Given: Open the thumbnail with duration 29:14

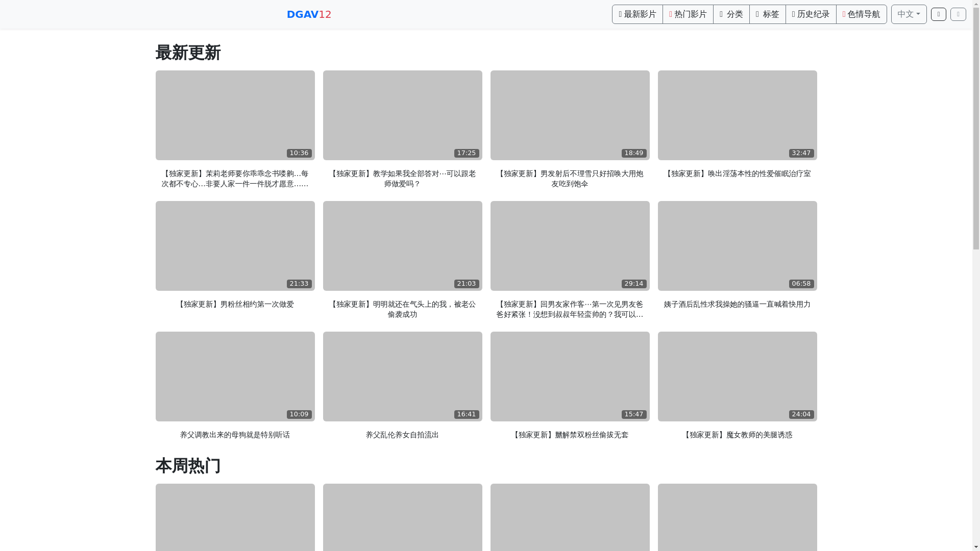Looking at the screenshot, I should (x=570, y=246).
